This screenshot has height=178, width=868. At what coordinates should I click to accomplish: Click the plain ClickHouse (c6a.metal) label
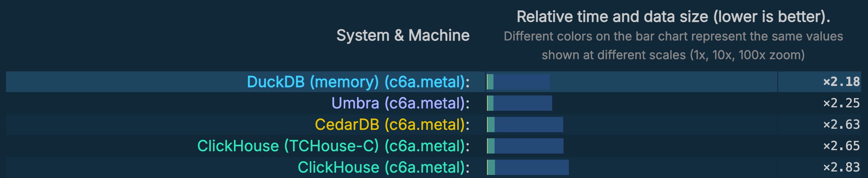click(x=383, y=167)
